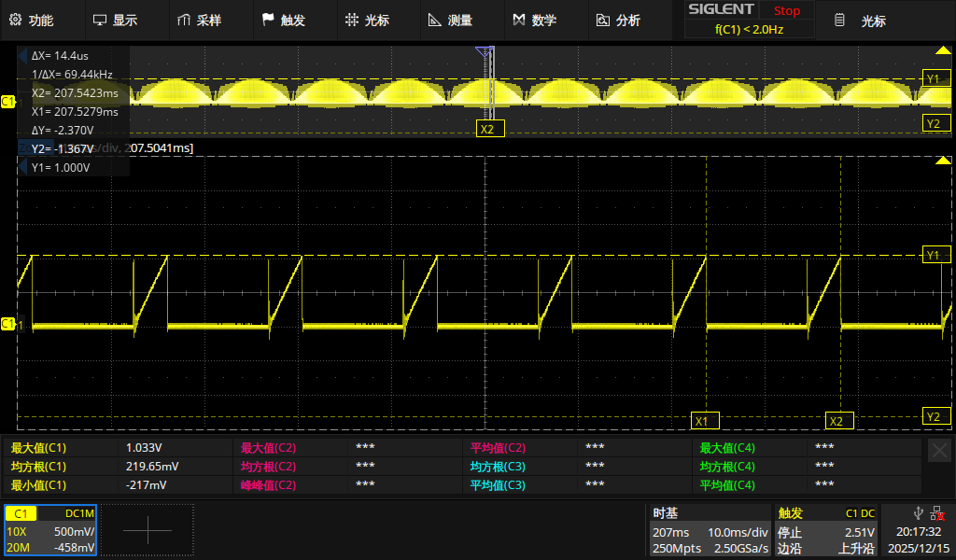Click the -217mV minimum value cell
This screenshot has height=560, width=956.
click(147, 485)
